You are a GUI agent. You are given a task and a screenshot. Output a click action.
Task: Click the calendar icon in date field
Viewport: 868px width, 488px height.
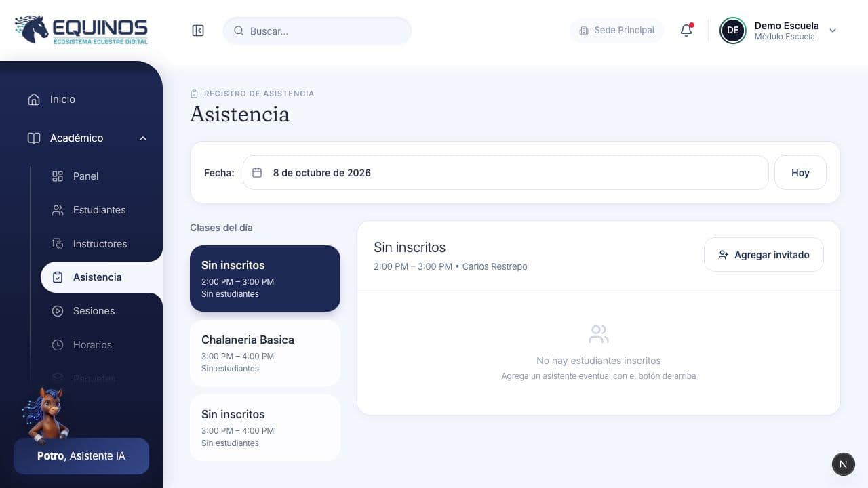click(x=257, y=173)
